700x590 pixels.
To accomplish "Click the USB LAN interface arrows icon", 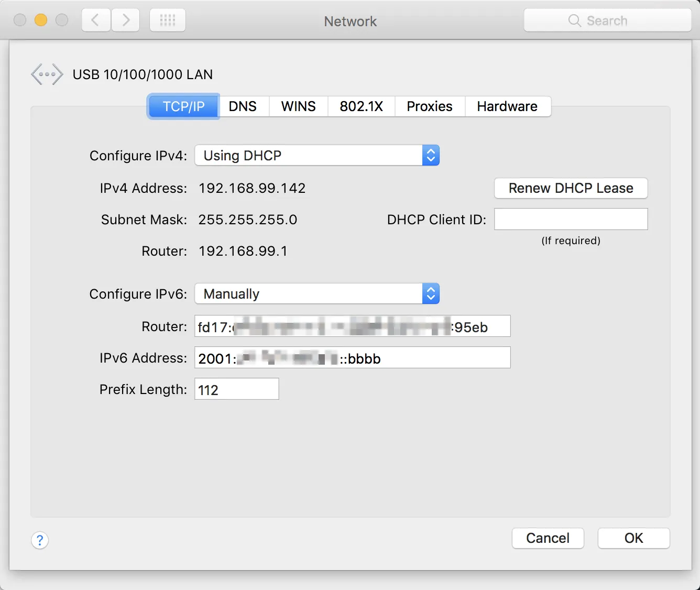I will 47,74.
